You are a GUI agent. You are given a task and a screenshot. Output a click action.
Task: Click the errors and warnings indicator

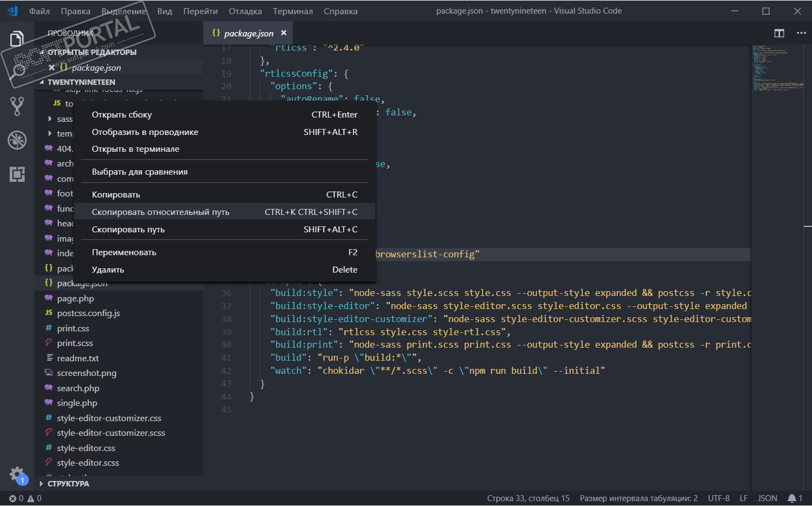[x=25, y=498]
